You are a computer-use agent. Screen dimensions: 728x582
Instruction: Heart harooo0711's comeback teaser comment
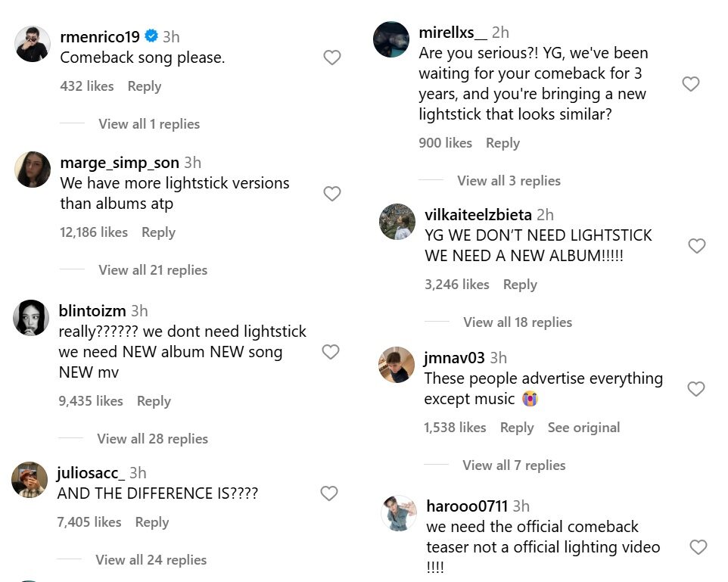pos(698,546)
